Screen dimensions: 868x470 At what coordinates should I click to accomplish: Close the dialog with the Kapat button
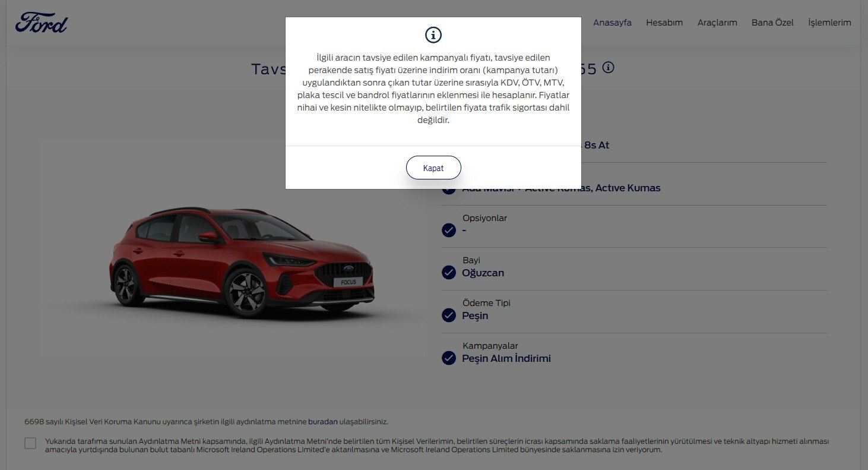pyautogui.click(x=433, y=168)
